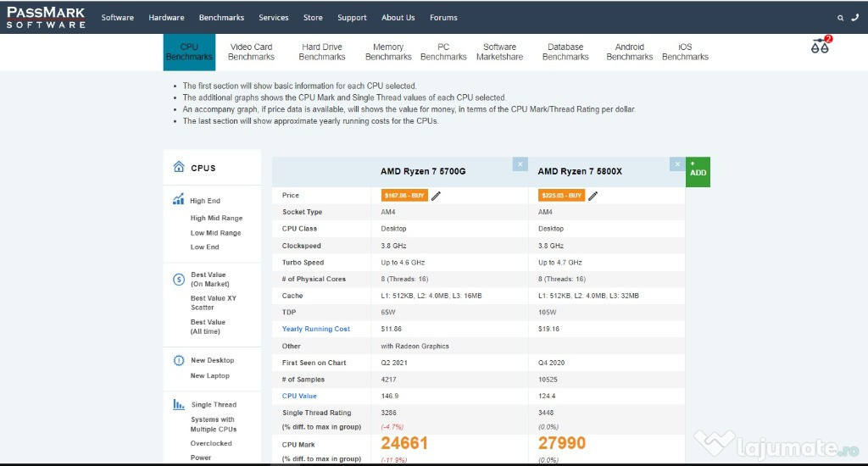Click the 27990 CPU Mark score
Image resolution: width=868 pixels, height=466 pixels.
click(x=562, y=443)
